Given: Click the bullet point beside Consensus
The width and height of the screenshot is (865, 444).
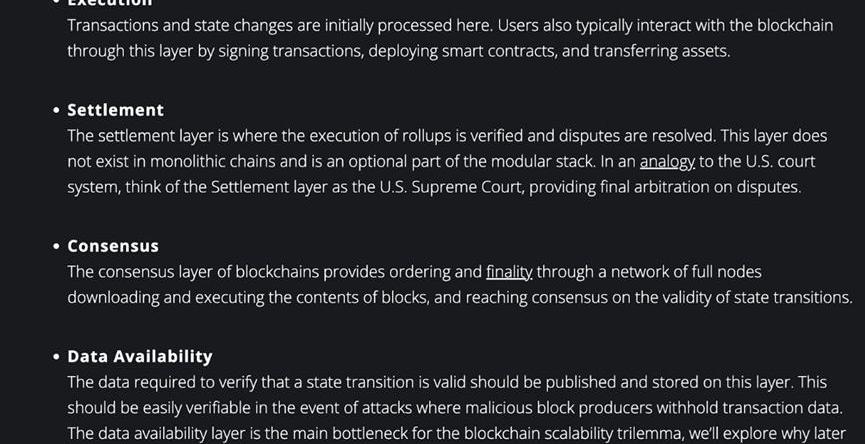Looking at the screenshot, I should click(56, 246).
